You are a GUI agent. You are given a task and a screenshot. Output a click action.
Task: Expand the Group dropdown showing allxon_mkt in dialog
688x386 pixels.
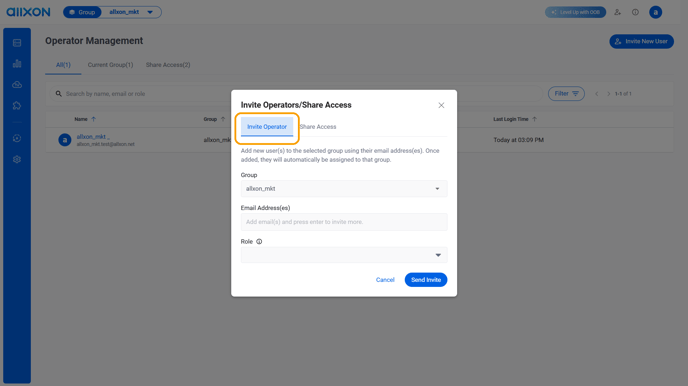coord(344,189)
